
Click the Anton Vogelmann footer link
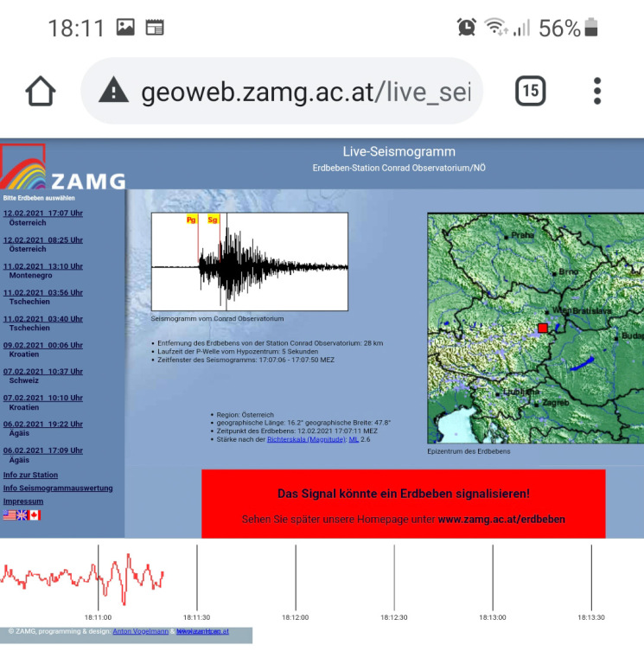(x=139, y=631)
